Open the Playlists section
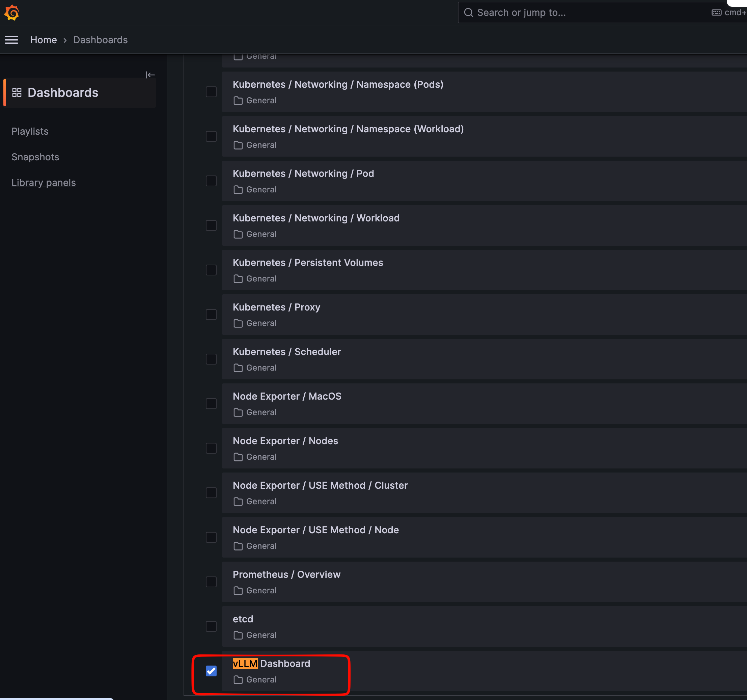The width and height of the screenshot is (747, 700). tap(30, 131)
